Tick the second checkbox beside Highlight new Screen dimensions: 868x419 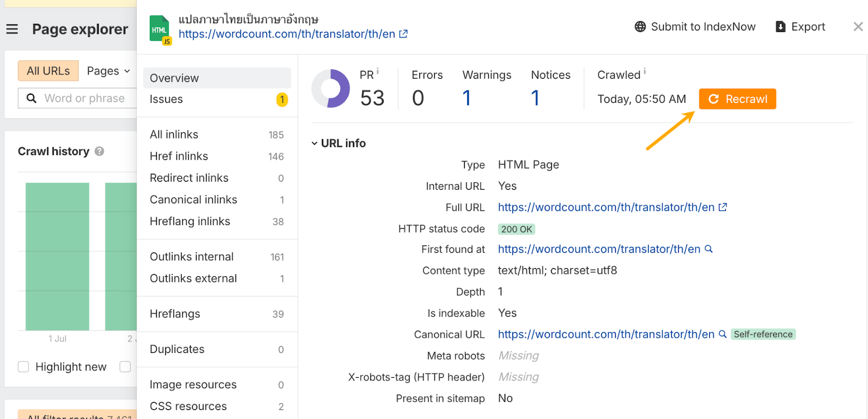tap(125, 367)
